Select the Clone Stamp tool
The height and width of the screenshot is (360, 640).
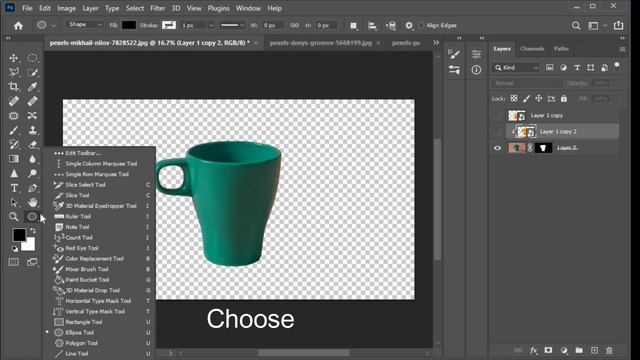tap(32, 130)
